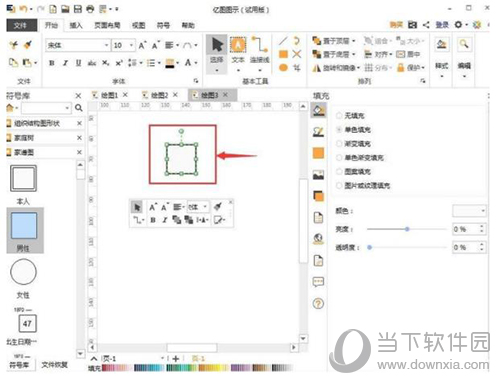Screen dimensions: 500x383
Task: Expand the Bring to Front dropdown
Action: (354, 41)
